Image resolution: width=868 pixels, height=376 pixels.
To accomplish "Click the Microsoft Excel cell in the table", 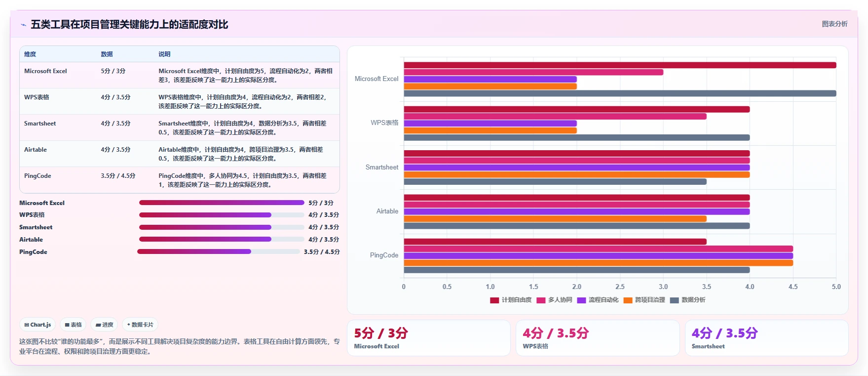I will [x=45, y=71].
